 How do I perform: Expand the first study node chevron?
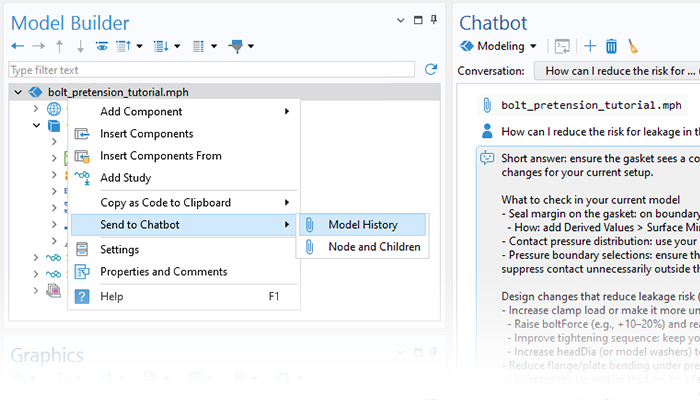click(x=36, y=258)
